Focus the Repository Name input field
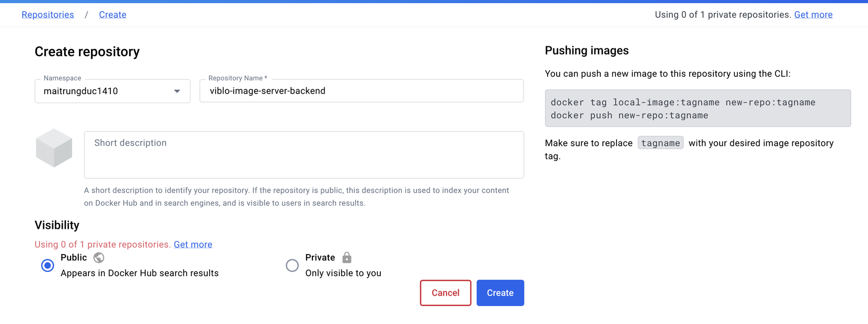 [361, 91]
